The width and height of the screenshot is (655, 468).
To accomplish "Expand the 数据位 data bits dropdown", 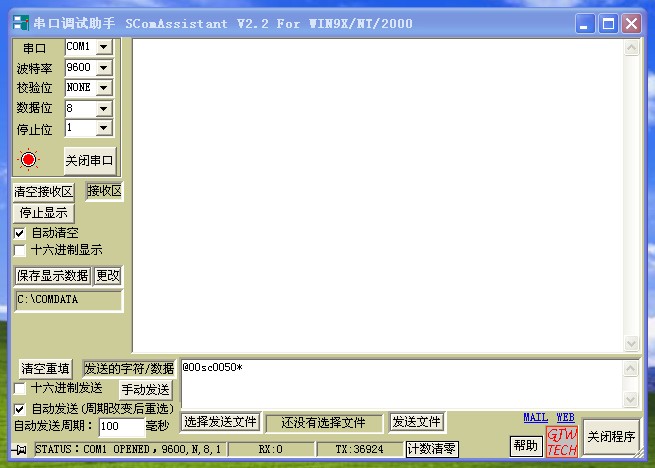I will coord(104,108).
